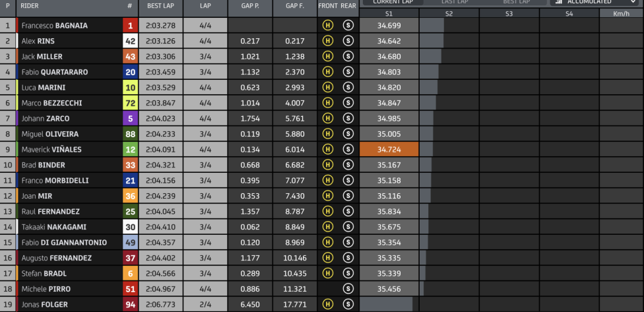Screen dimensions: 644x312
Task: Click Miller's rear tyre S icon
Action: tap(348, 56)
